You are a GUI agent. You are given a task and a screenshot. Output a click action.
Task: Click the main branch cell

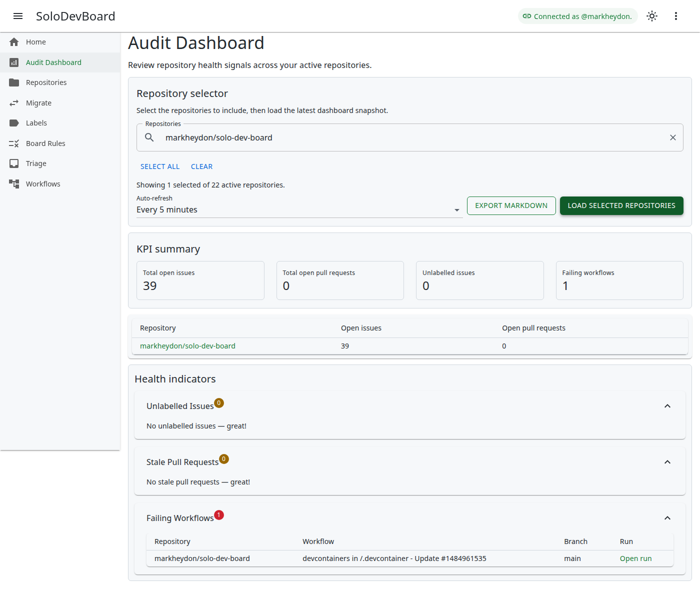572,558
